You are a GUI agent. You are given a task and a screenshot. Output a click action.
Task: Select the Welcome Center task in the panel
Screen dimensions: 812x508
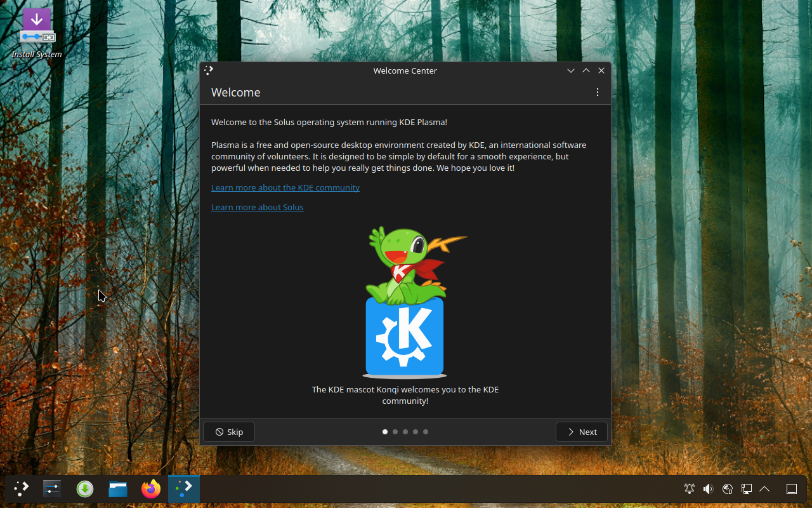tap(184, 488)
